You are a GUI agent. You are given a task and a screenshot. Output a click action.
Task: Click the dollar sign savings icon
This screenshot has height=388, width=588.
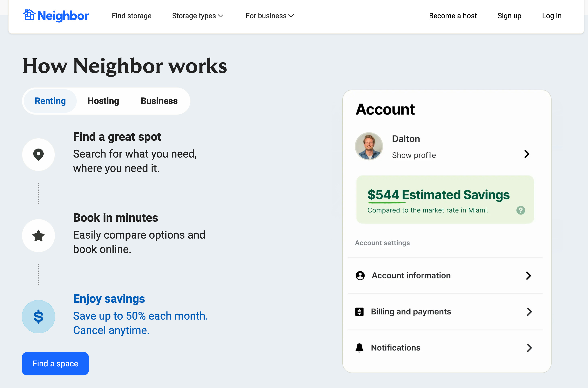coord(38,316)
